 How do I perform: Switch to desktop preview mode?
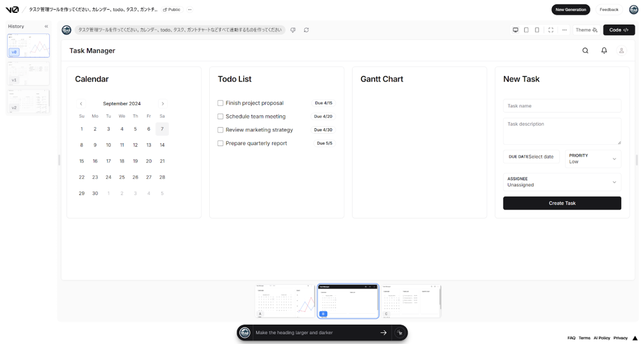pyautogui.click(x=515, y=30)
